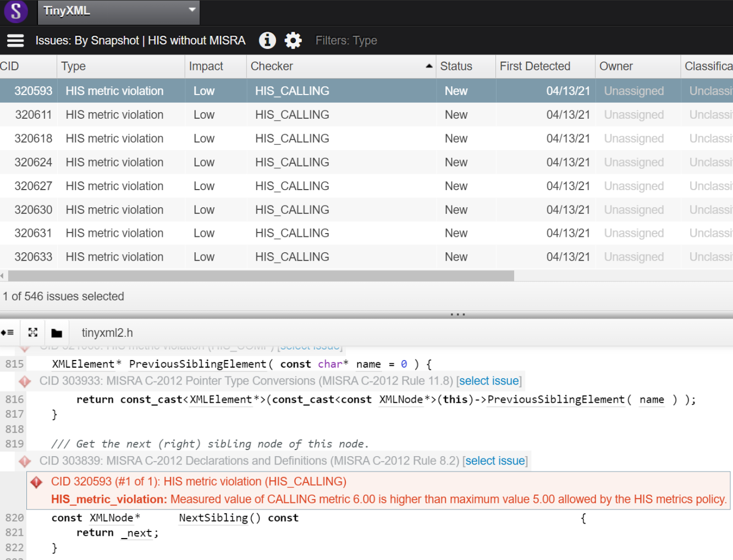The image size is (733, 560).
Task: Toggle the occurrences list icon
Action: coord(8,332)
